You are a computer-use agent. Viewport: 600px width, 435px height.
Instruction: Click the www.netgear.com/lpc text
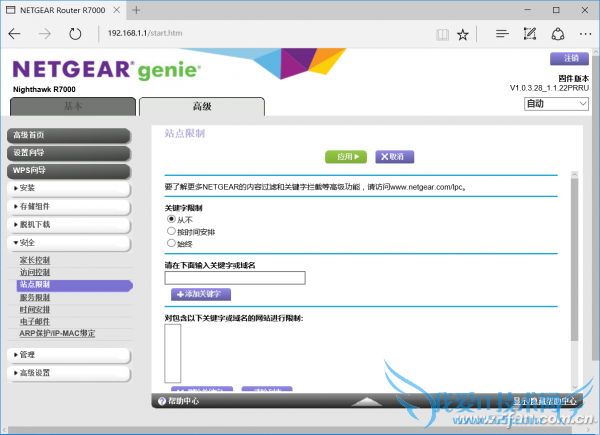tap(426, 187)
